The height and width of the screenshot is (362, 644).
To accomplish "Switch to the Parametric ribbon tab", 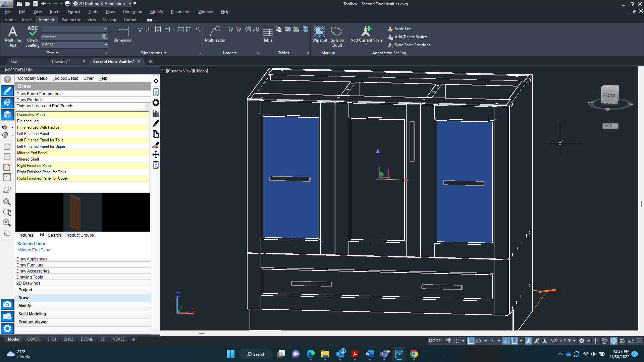I will pos(71,20).
